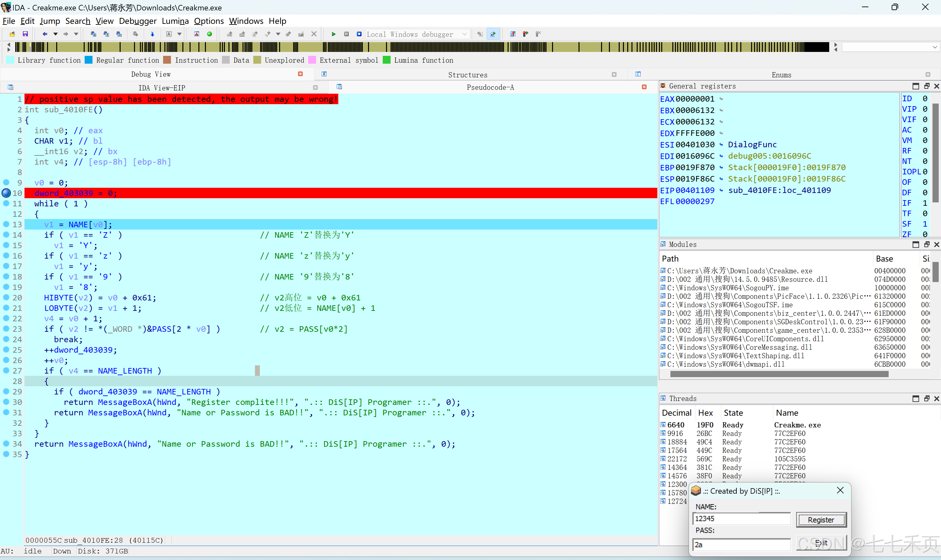The height and width of the screenshot is (560, 941).
Task: Click the jump back arrow icon
Action: click(44, 34)
